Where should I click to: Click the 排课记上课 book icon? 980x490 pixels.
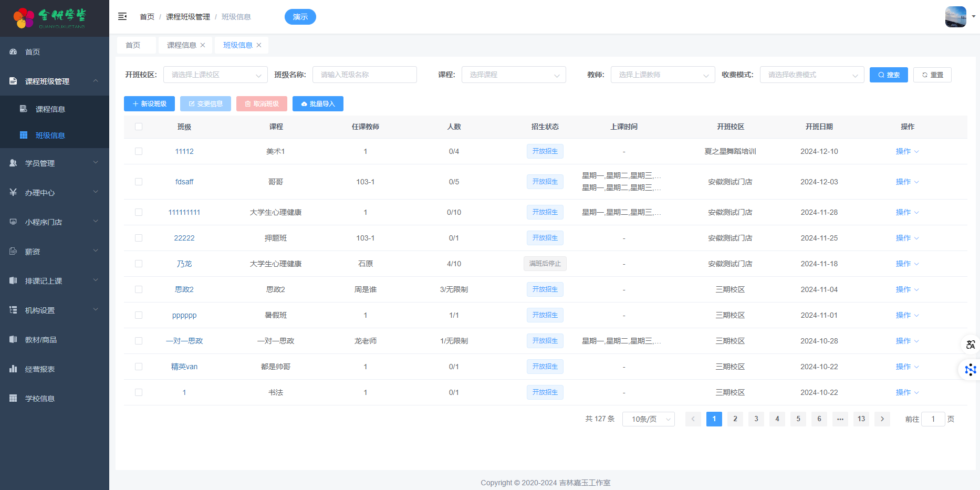point(14,281)
